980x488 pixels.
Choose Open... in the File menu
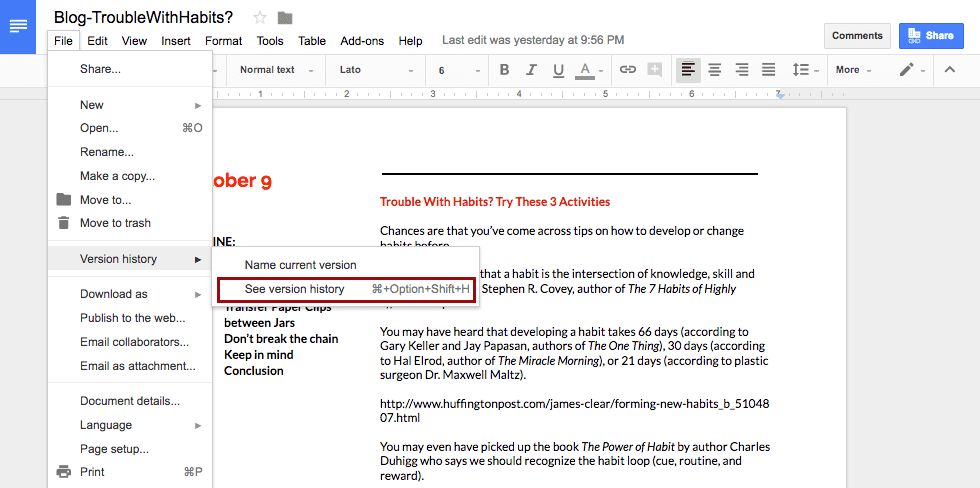130,128
